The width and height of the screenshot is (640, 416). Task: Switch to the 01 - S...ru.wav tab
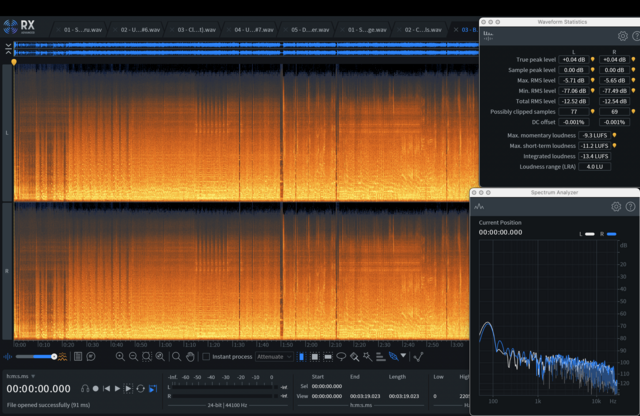(83, 30)
